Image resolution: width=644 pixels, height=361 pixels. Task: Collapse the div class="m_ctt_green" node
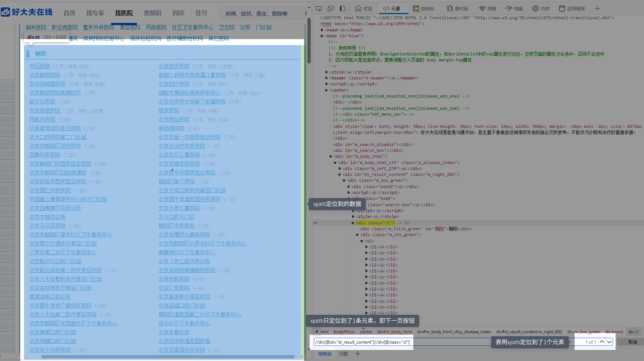pos(358,235)
